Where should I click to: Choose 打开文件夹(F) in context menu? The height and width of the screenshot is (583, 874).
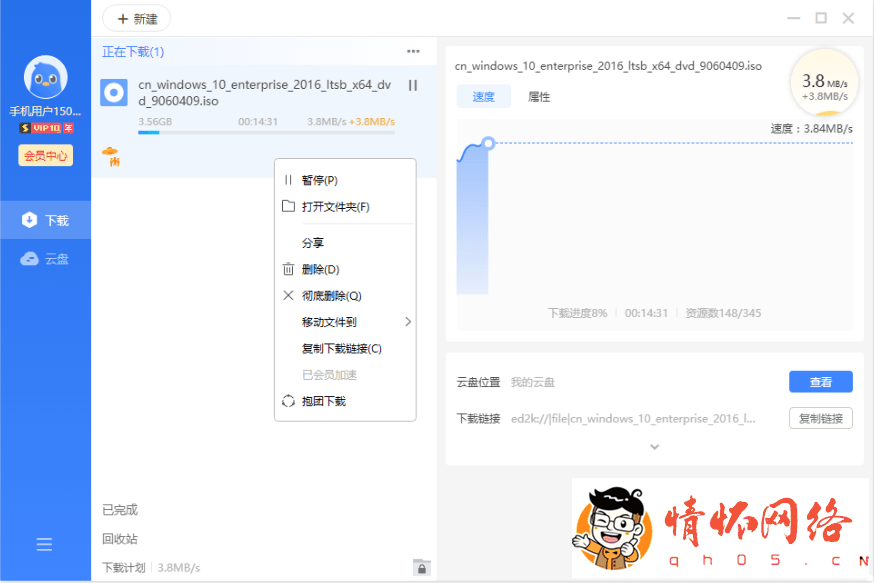(x=345, y=207)
